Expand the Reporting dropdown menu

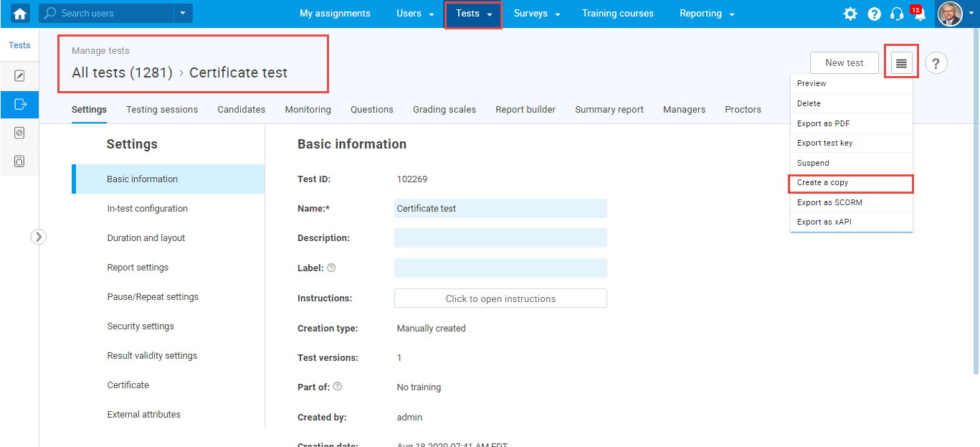pyautogui.click(x=707, y=14)
